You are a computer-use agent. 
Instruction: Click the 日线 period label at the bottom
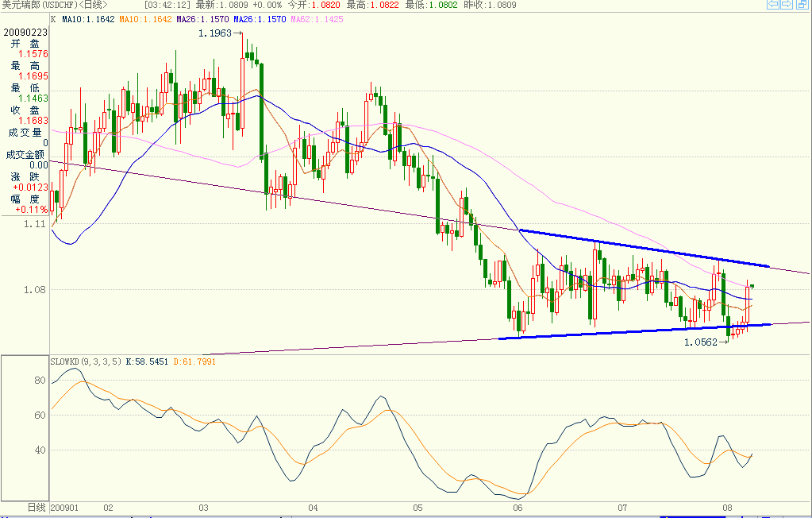(x=37, y=508)
